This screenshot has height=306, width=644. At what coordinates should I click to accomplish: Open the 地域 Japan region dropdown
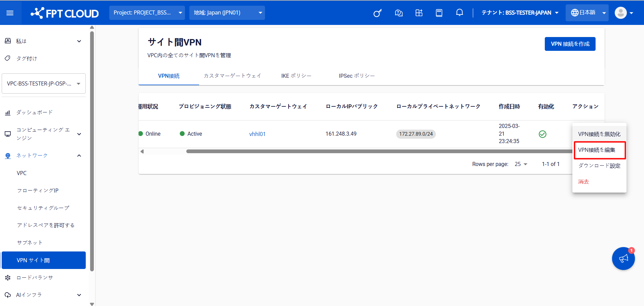(227, 13)
